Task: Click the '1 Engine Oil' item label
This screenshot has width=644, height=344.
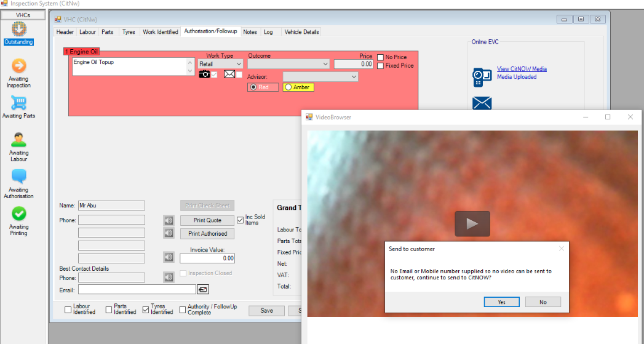Action: click(81, 52)
